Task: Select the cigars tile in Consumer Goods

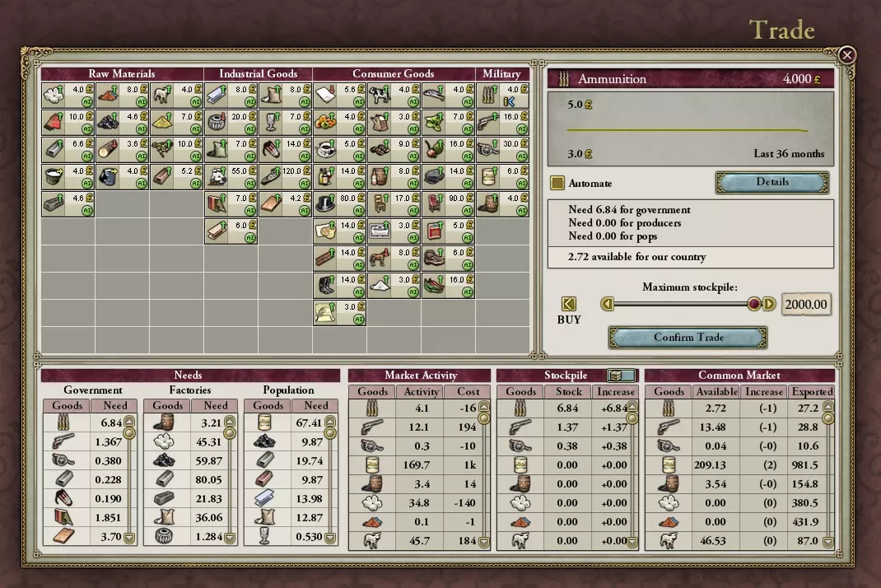Action: (340, 258)
